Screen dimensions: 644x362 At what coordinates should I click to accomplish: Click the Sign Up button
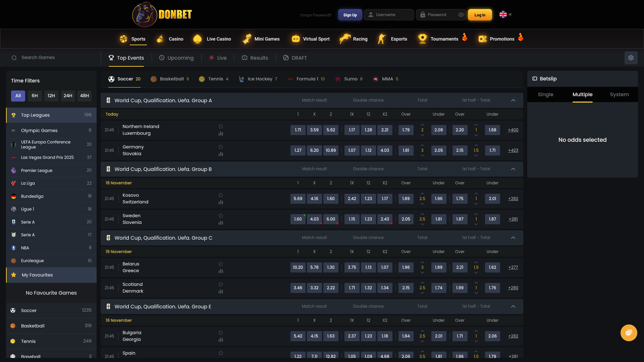coord(350,15)
